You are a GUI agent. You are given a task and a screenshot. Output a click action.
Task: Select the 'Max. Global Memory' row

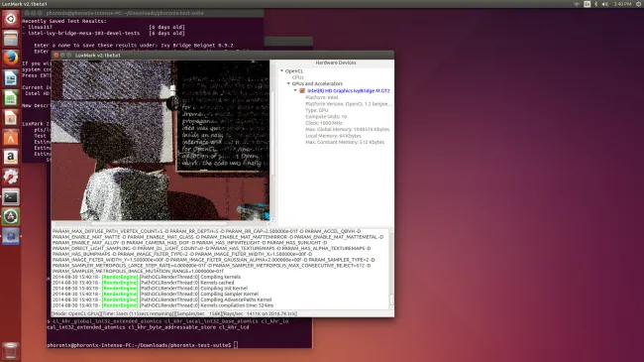348,129
